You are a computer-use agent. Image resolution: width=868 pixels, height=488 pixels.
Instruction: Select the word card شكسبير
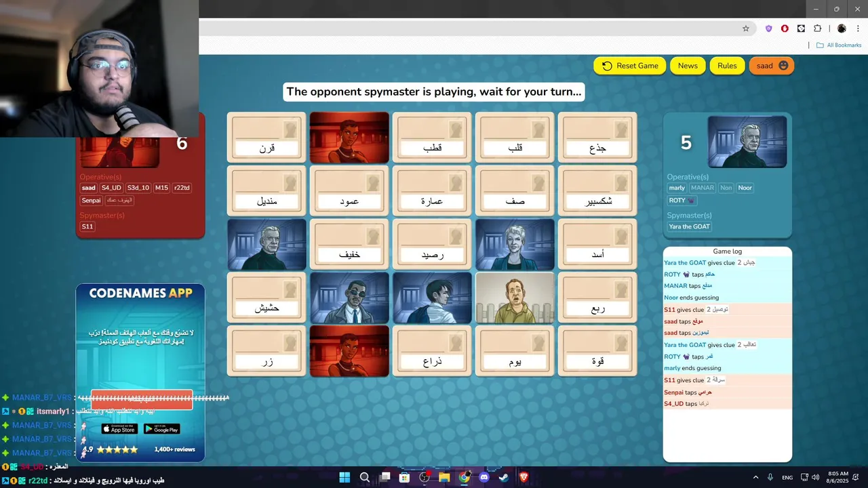(597, 190)
